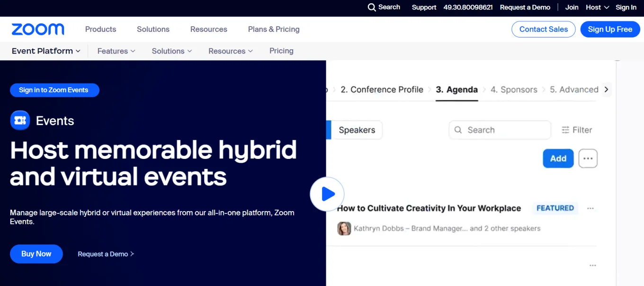Play the Zoom Events demo video
This screenshot has width=644, height=286.
tap(327, 194)
